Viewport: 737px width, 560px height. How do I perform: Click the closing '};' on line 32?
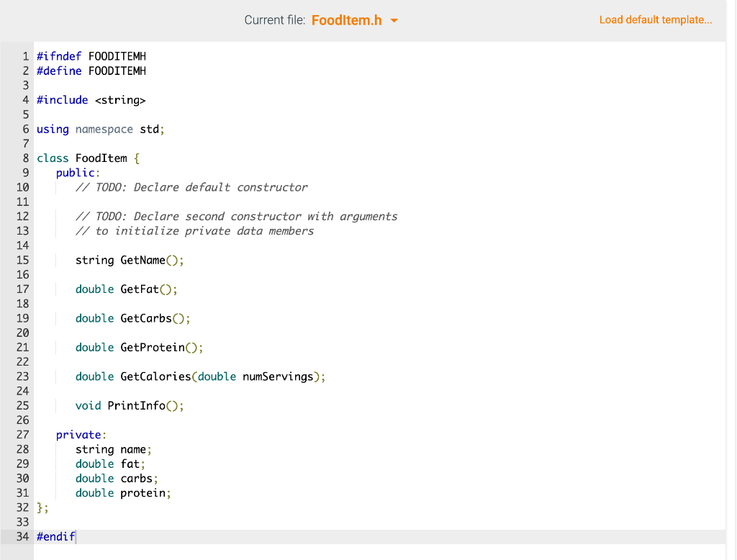click(42, 507)
